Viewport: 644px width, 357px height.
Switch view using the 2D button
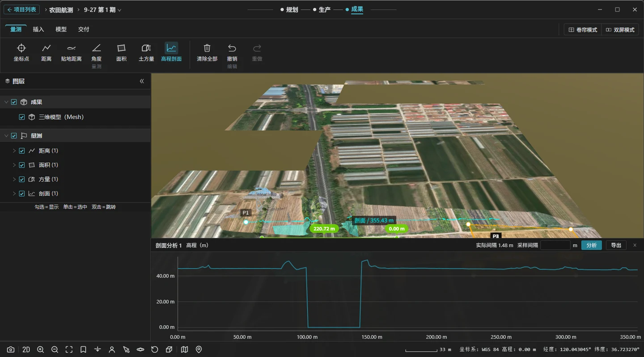tap(26, 349)
